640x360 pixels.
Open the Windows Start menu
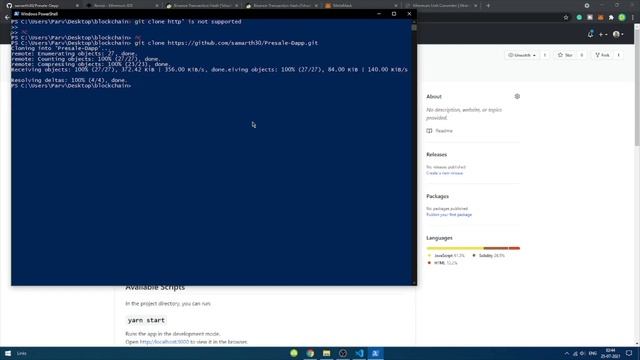pos(8,353)
